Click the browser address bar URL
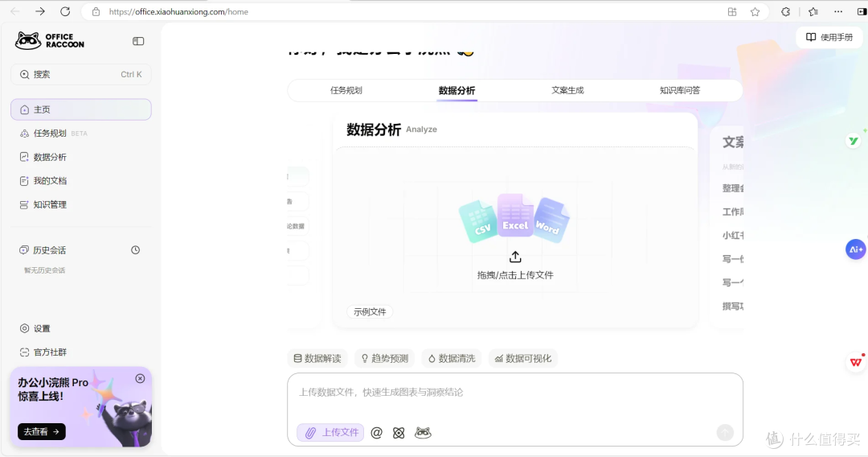868x457 pixels. click(178, 11)
